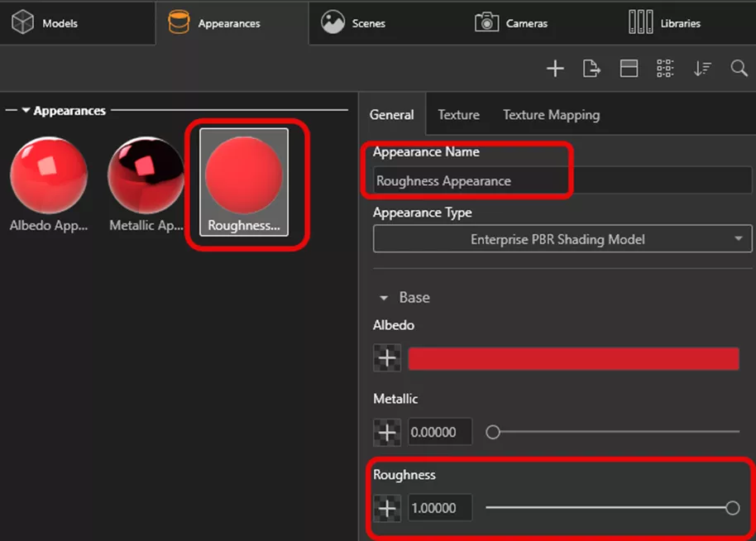Open the sort order icon
Screen dimensions: 756x541
702,69
